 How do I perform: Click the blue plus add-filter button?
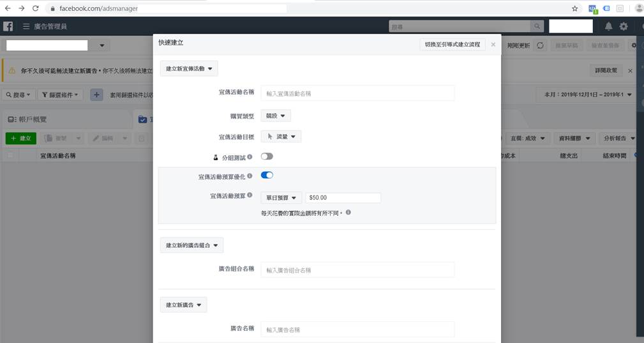(96, 95)
